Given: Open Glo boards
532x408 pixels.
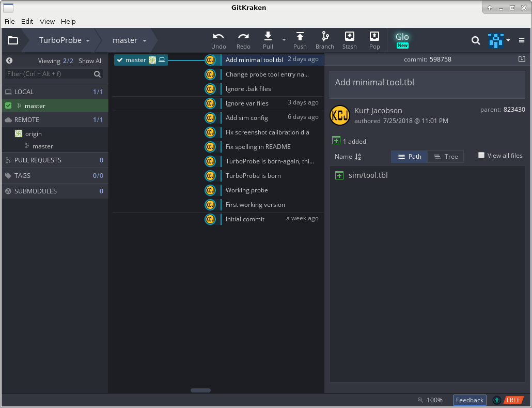Looking at the screenshot, I should (402, 40).
